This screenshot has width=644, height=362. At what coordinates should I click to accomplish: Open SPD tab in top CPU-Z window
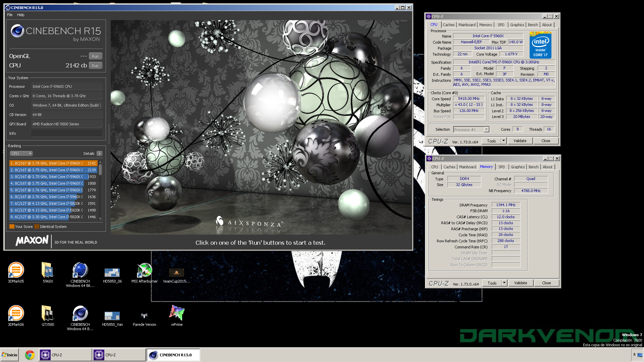click(501, 25)
